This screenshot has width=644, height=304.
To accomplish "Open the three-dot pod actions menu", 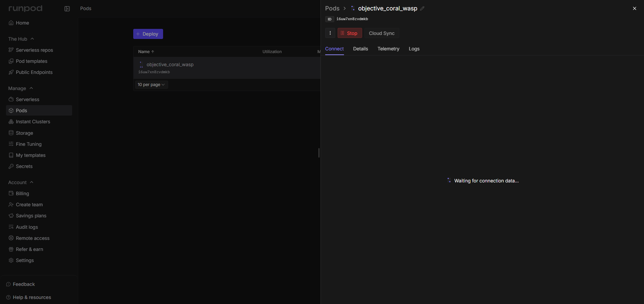I will coord(330,33).
